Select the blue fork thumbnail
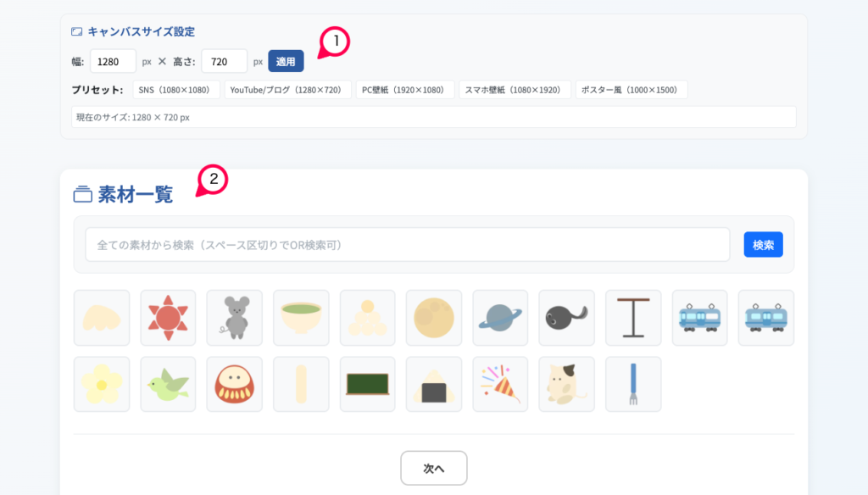The height and width of the screenshot is (495, 868). point(633,384)
